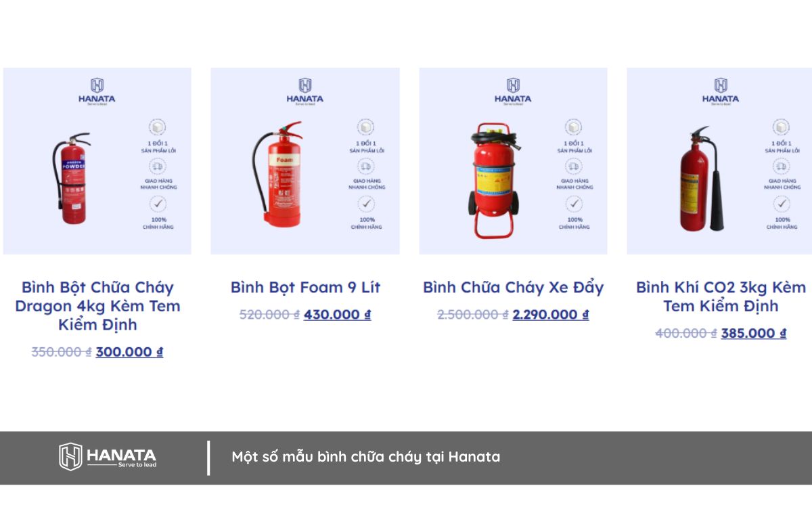Click the delivery truck icon on the Foam card

pos(366,166)
